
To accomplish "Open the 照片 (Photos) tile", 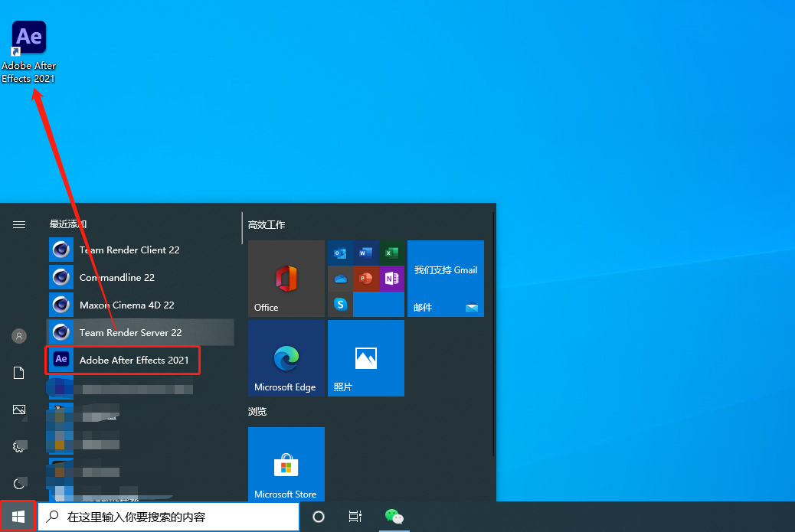I will [x=366, y=358].
